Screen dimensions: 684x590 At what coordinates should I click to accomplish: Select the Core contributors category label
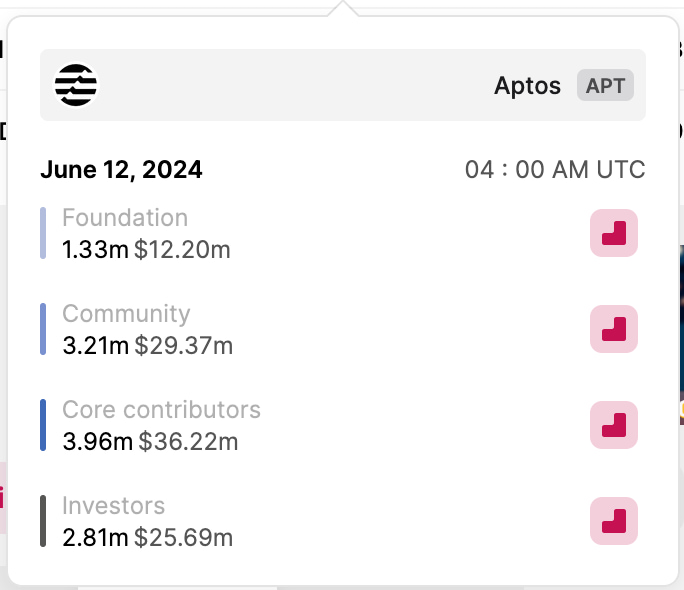click(x=161, y=409)
